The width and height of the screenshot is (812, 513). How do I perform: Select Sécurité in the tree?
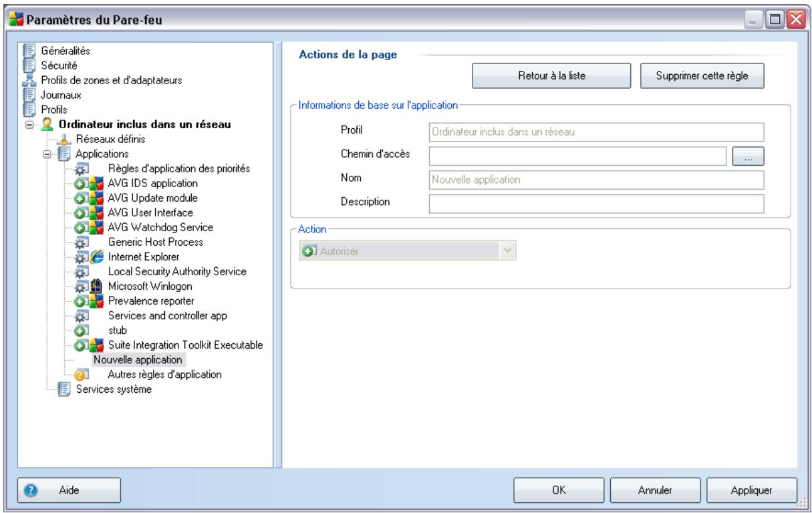pyautogui.click(x=59, y=65)
